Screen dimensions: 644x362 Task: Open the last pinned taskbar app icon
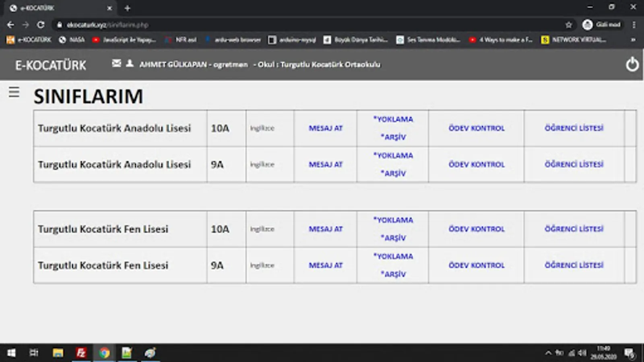pyautogui.click(x=150, y=353)
